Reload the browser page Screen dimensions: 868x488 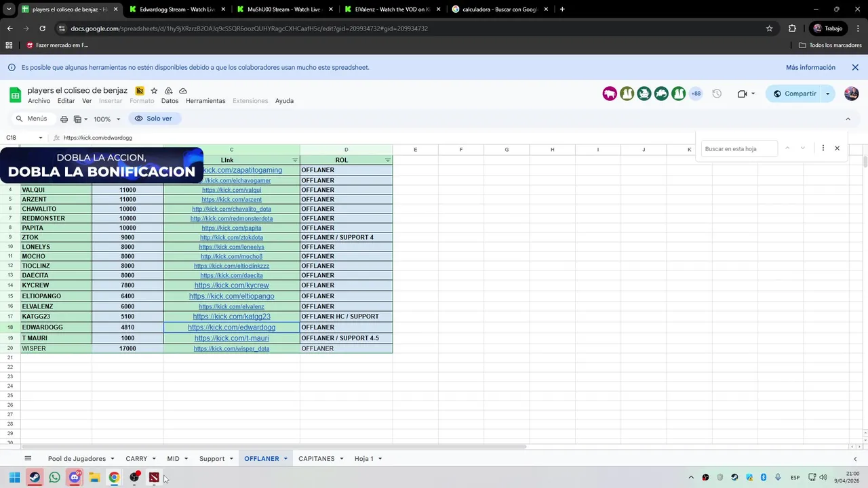[x=42, y=28]
